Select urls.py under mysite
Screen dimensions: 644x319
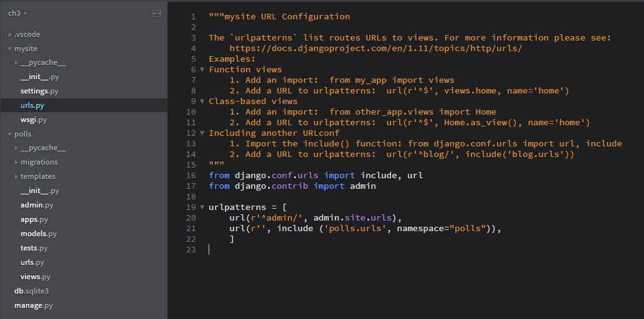tap(32, 106)
